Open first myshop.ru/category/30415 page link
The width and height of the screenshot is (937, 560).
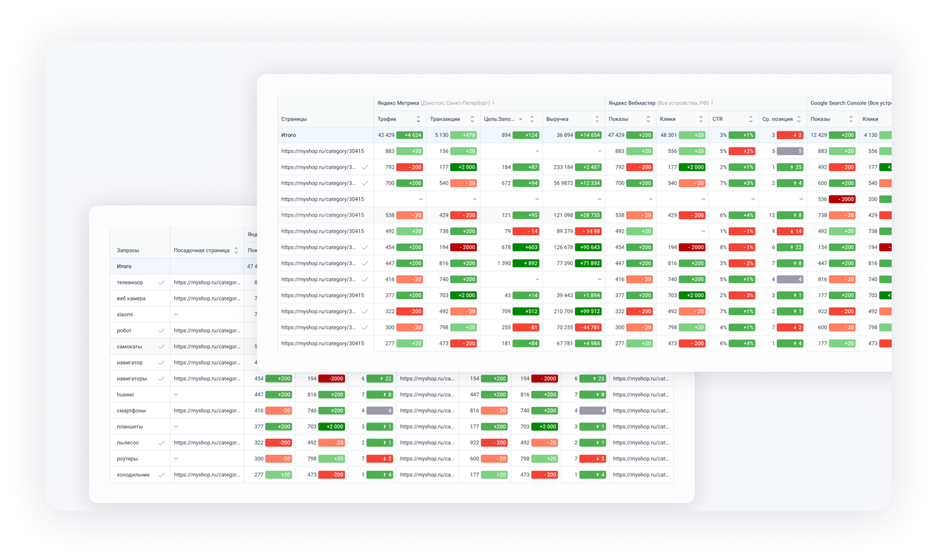click(x=322, y=151)
